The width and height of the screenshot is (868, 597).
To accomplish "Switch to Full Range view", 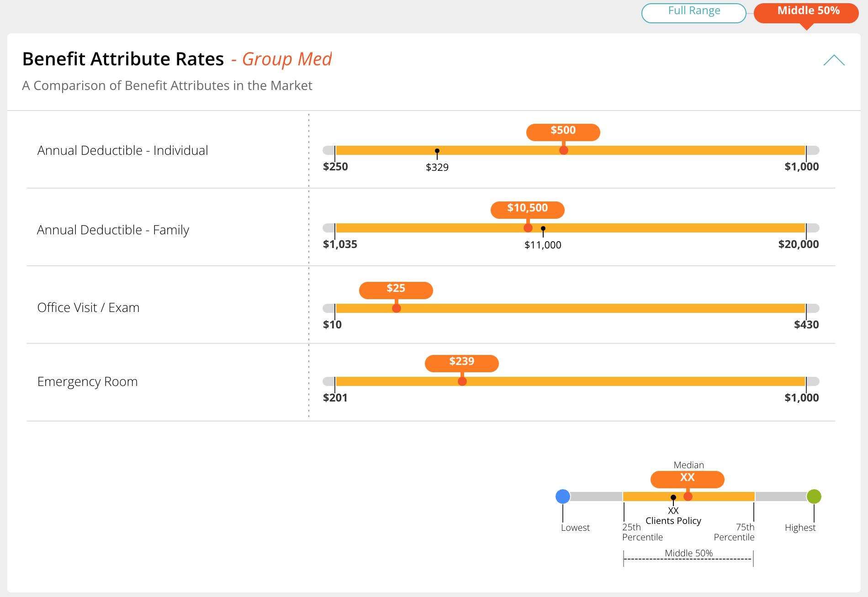I will point(693,12).
